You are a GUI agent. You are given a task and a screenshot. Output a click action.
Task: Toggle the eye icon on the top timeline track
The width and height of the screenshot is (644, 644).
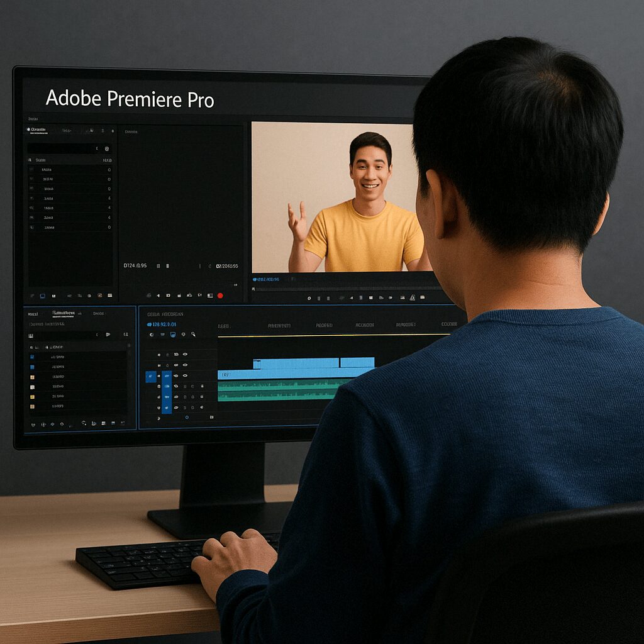[185, 355]
